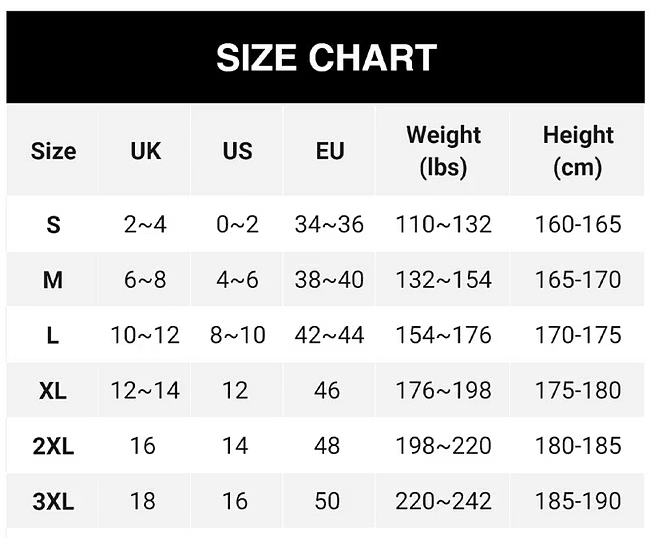Viewport: 650px width, 538px height.
Task: Select the 198~220 weight cell
Action: [x=443, y=446]
